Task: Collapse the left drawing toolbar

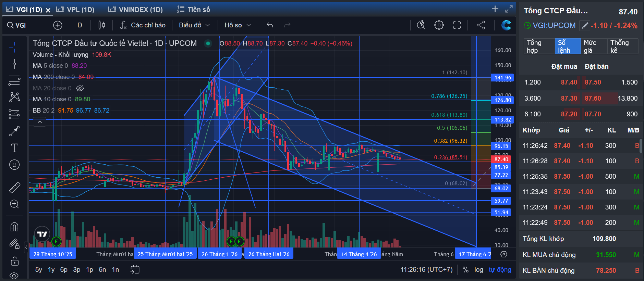Action: pyautogui.click(x=26, y=247)
